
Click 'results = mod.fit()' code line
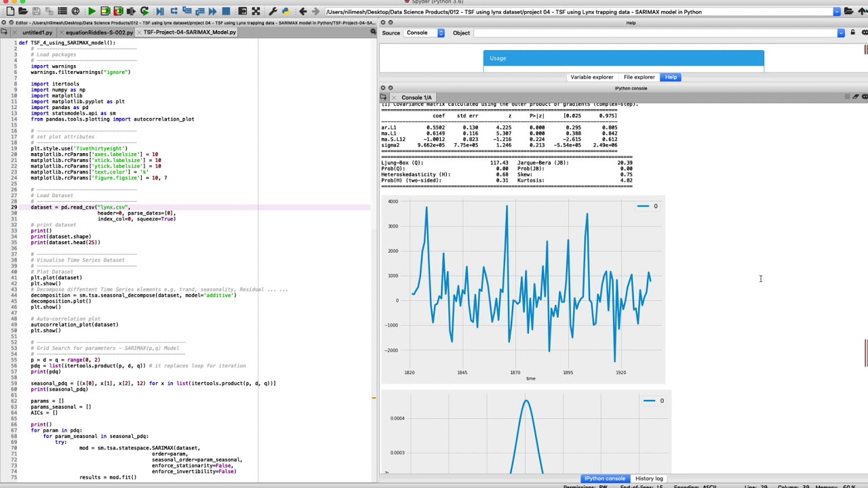tap(108, 477)
